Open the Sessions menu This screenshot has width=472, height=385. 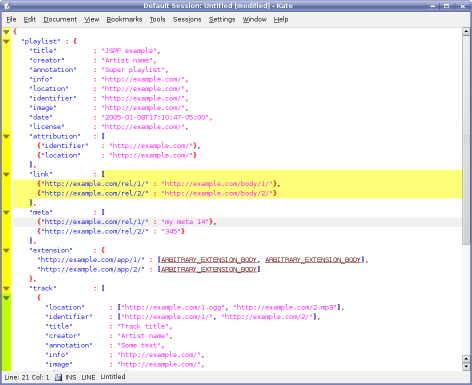(187, 19)
